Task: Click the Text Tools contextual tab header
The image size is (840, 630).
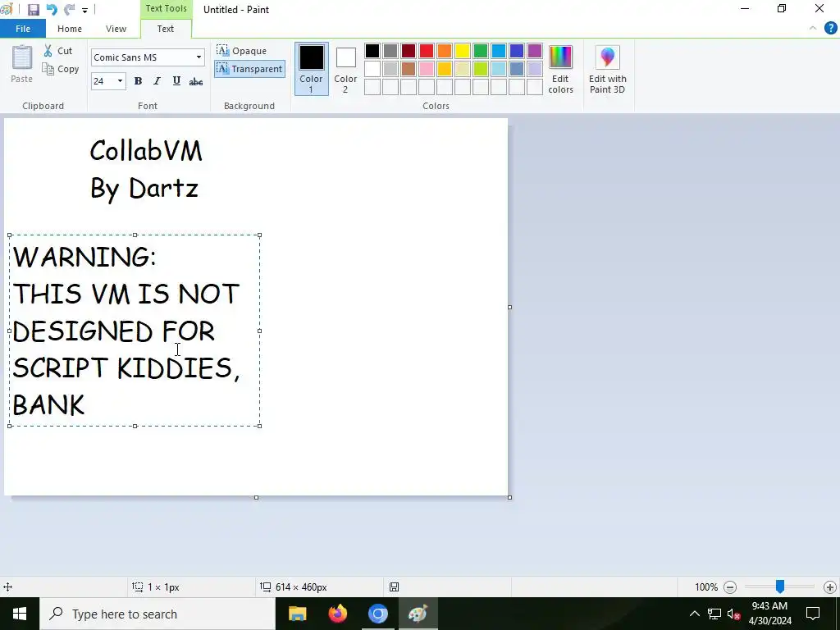Action: click(x=166, y=8)
